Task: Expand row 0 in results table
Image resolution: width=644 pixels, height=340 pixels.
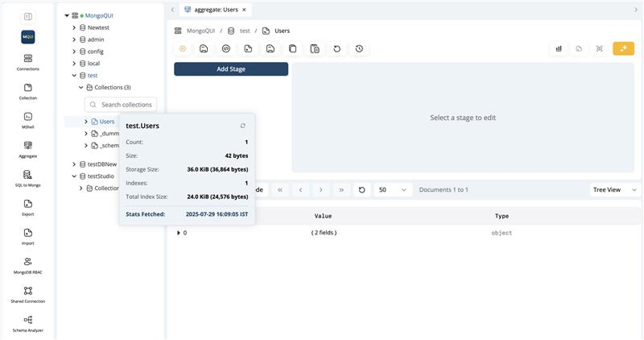Action: tap(179, 233)
